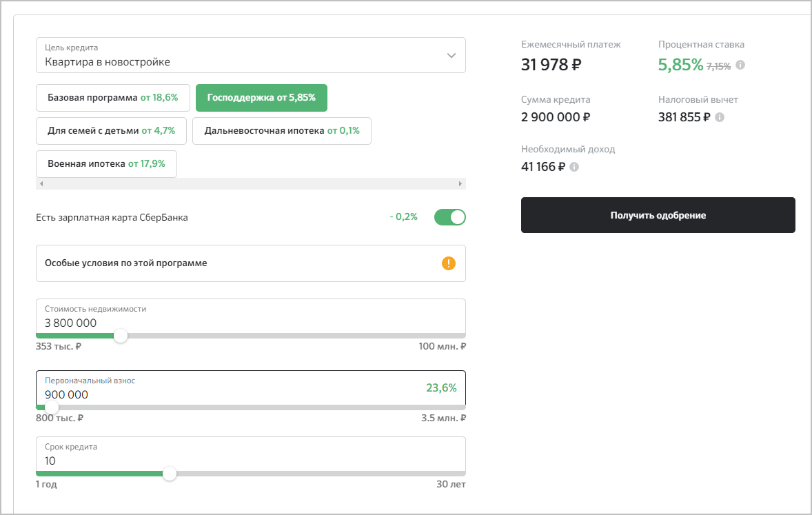
Task: Choose Дальневосточная ипотека program
Action: 281,131
